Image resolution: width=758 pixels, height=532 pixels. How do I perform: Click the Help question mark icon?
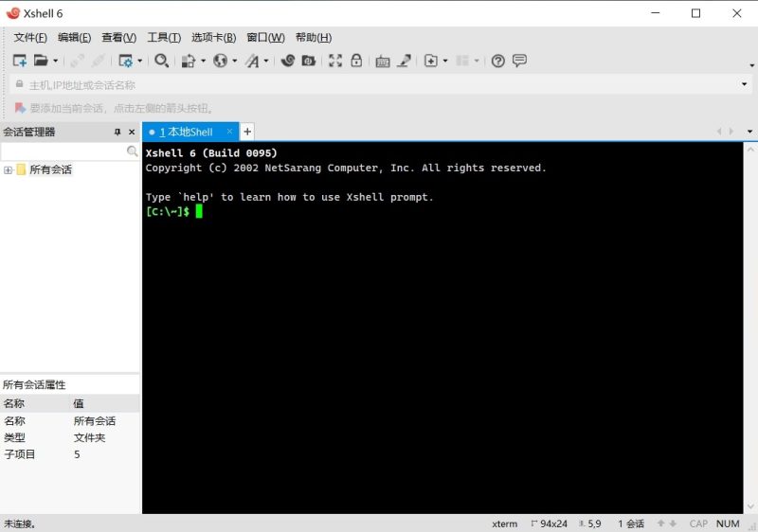pos(498,61)
